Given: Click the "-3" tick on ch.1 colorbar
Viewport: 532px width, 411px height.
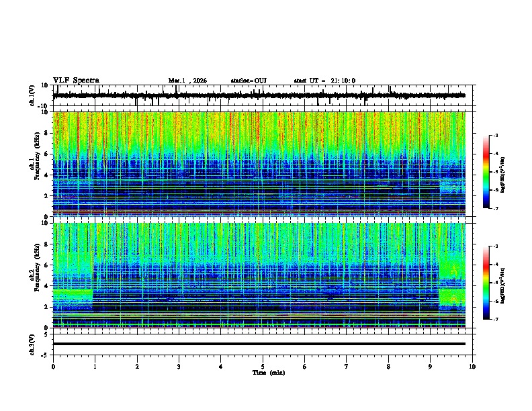Looking at the screenshot, I should pyautogui.click(x=495, y=135).
